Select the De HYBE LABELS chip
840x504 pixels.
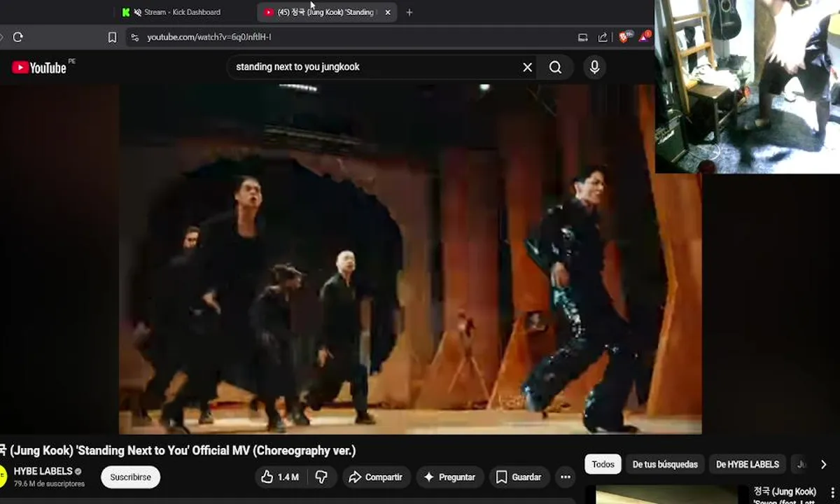[x=748, y=464]
